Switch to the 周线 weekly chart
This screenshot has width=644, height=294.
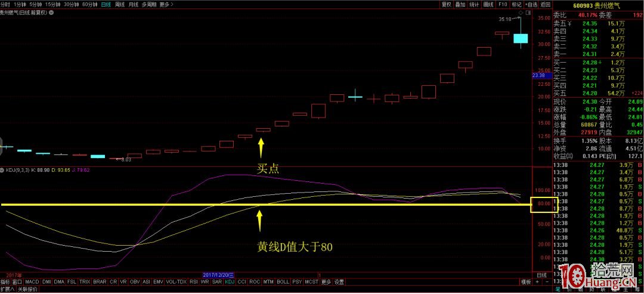(x=119, y=5)
